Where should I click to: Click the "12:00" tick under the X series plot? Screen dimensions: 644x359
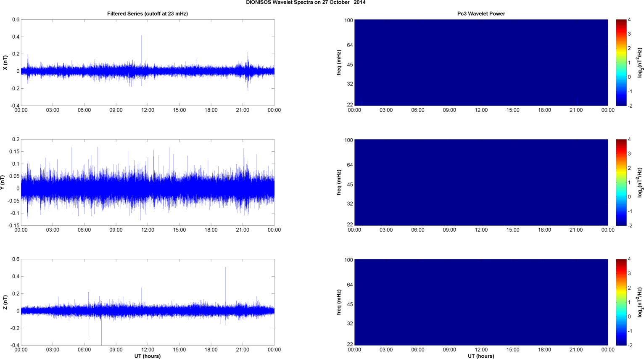pos(148,110)
